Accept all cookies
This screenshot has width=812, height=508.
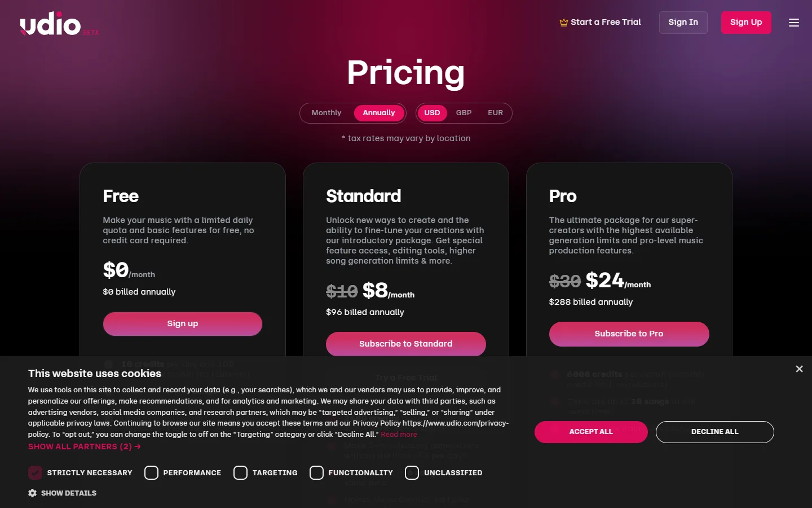(x=591, y=432)
